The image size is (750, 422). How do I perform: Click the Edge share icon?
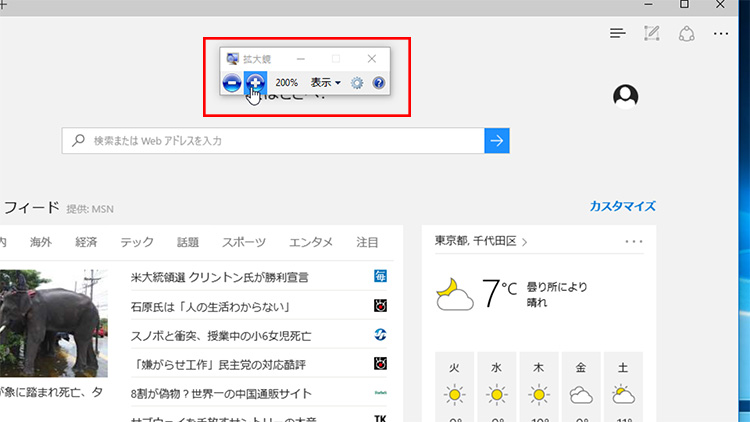[686, 33]
